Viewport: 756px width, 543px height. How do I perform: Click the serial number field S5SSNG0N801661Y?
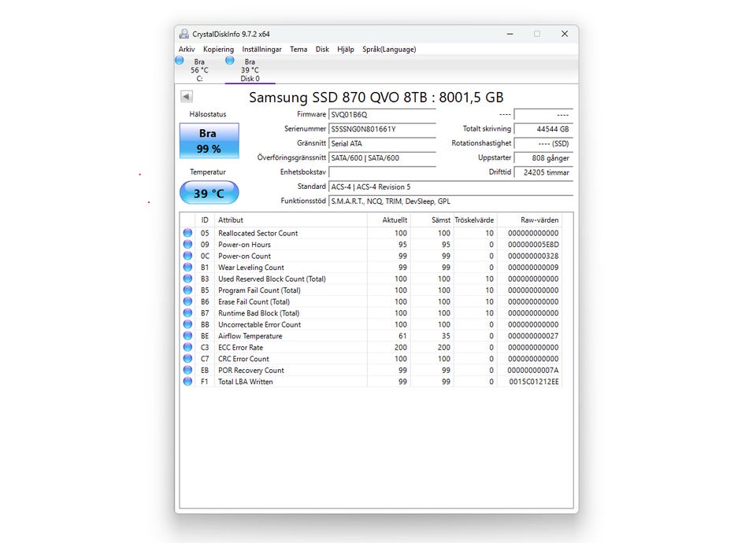[383, 129]
